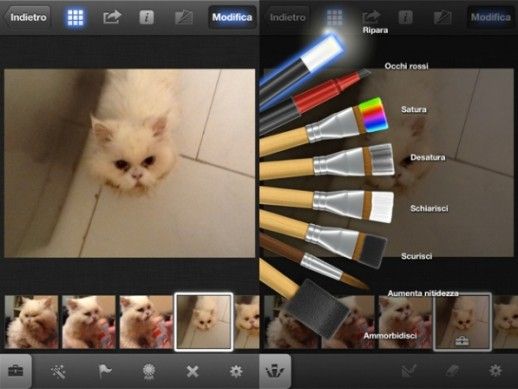Tap dimmed Indietro in the right screenshot
Viewport: 518px width, 389px height.
point(287,17)
